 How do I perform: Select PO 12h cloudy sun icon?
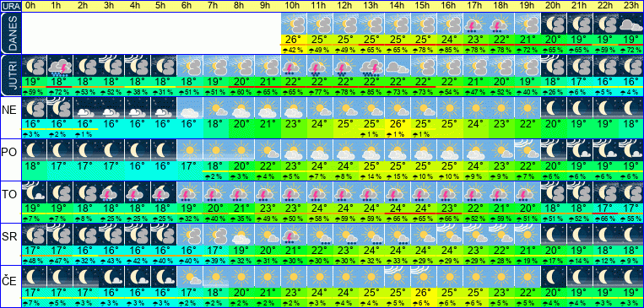pos(346,150)
